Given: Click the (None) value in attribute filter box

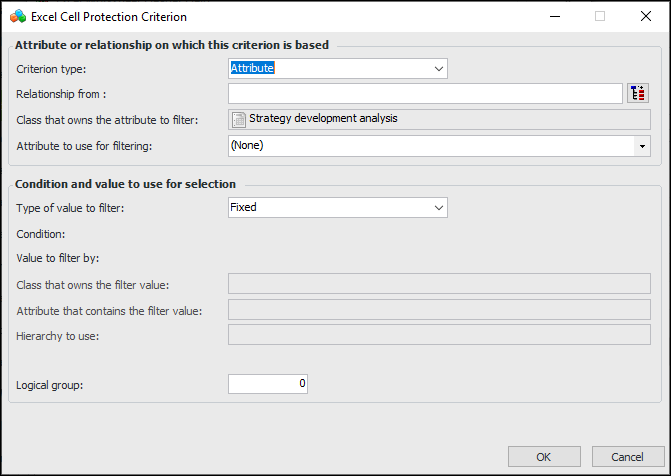Looking at the screenshot, I should 246,146.
